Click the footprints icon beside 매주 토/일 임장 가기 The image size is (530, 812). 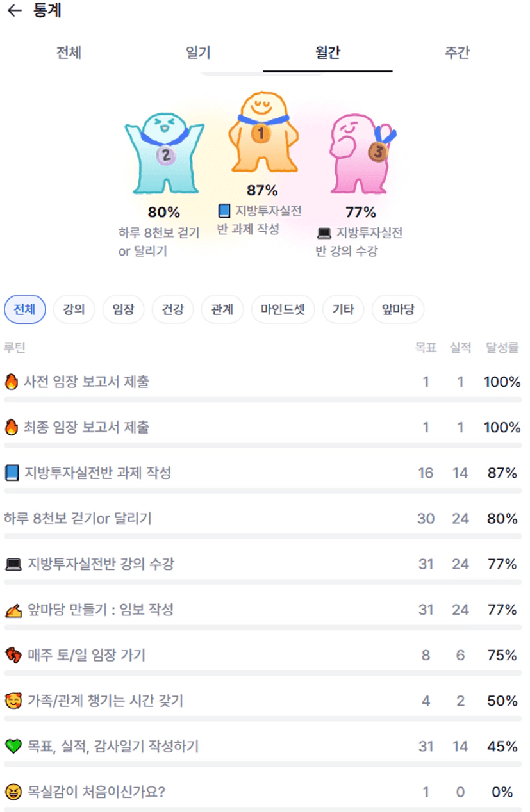pos(13,656)
